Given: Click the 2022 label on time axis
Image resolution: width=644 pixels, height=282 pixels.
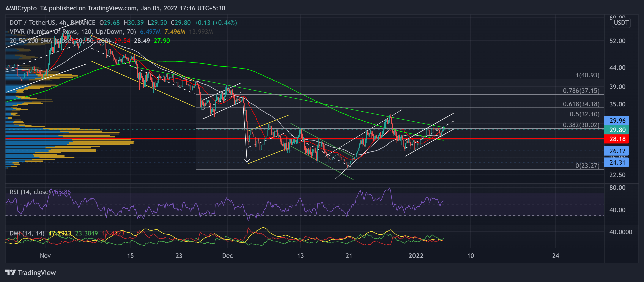Looking at the screenshot, I should coord(416,256).
